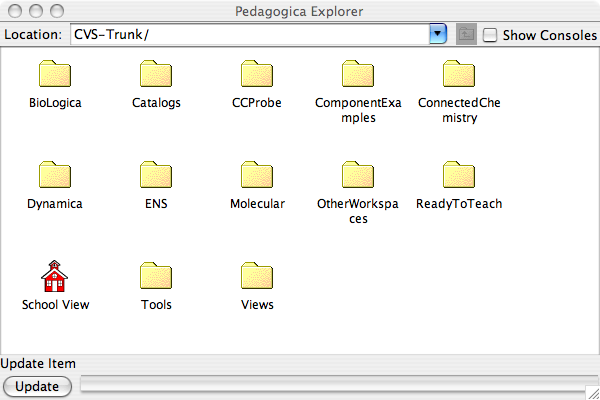The width and height of the screenshot is (600, 400).
Task: Select the ENS folder icon
Action: tap(156, 175)
